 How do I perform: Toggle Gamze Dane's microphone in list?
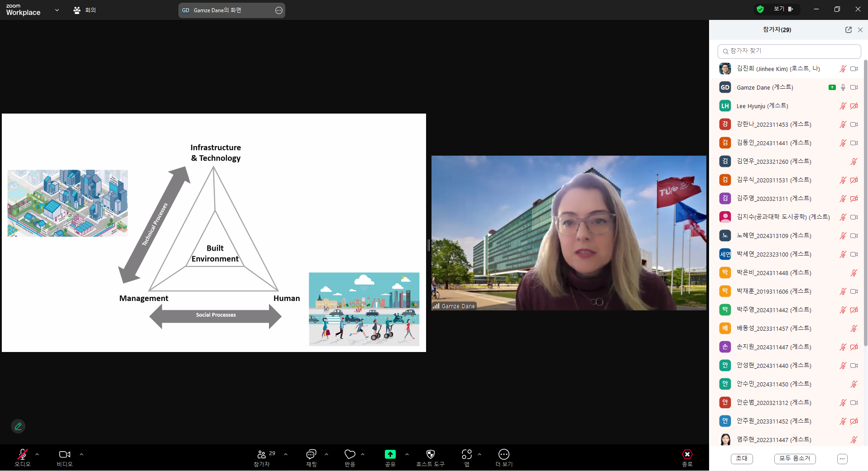coord(843,87)
